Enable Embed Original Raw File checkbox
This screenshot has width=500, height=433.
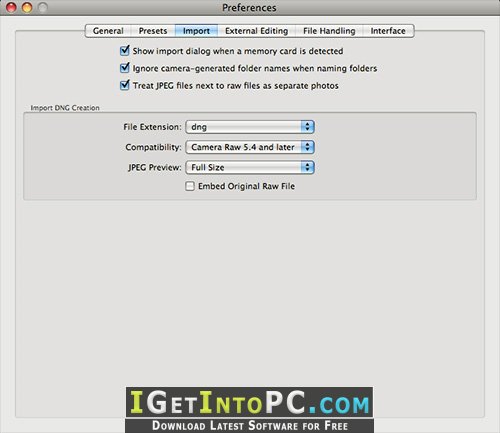(190, 186)
